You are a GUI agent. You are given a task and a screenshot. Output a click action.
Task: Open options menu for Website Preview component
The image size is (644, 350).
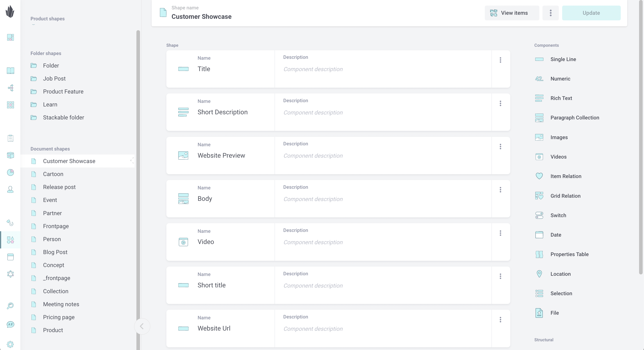pyautogui.click(x=500, y=146)
